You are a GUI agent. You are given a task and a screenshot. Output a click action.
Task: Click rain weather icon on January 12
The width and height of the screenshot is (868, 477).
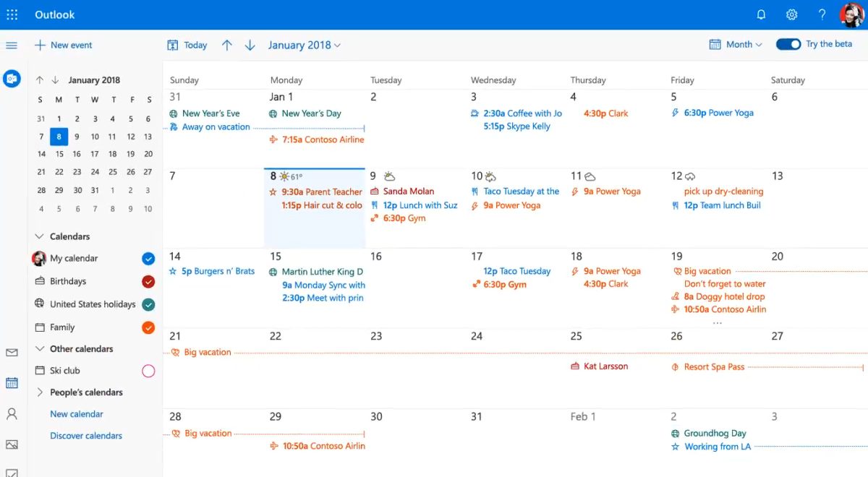click(x=690, y=176)
